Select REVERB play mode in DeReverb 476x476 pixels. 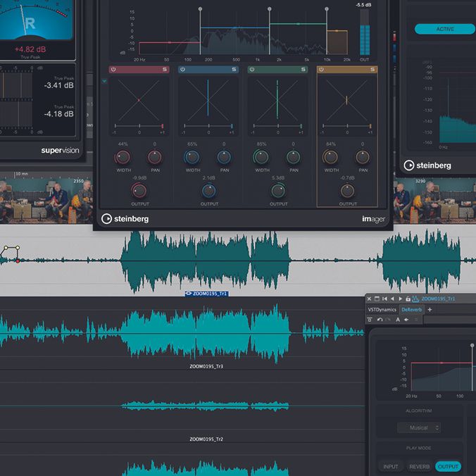tap(419, 466)
